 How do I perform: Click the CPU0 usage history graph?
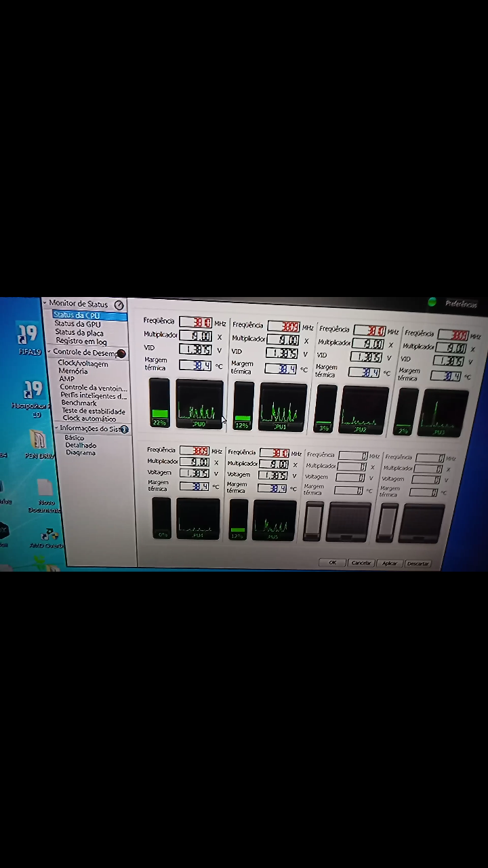[199, 404]
